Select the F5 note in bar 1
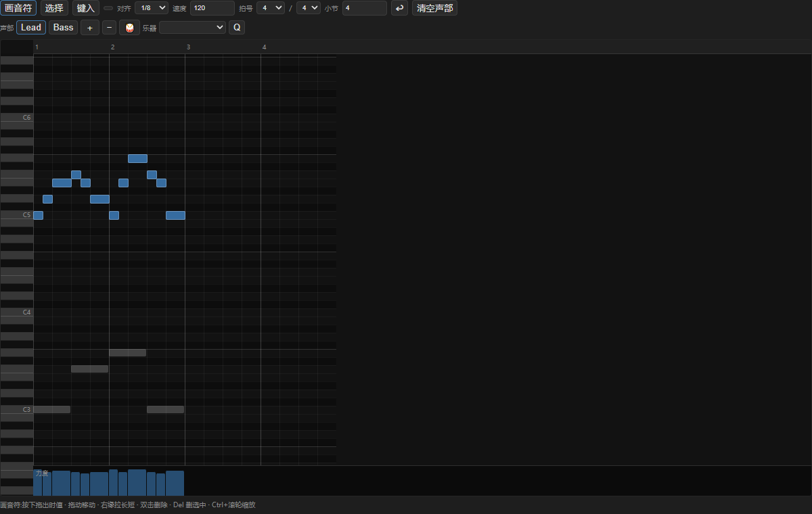This screenshot has width=812, height=514. tap(76, 174)
